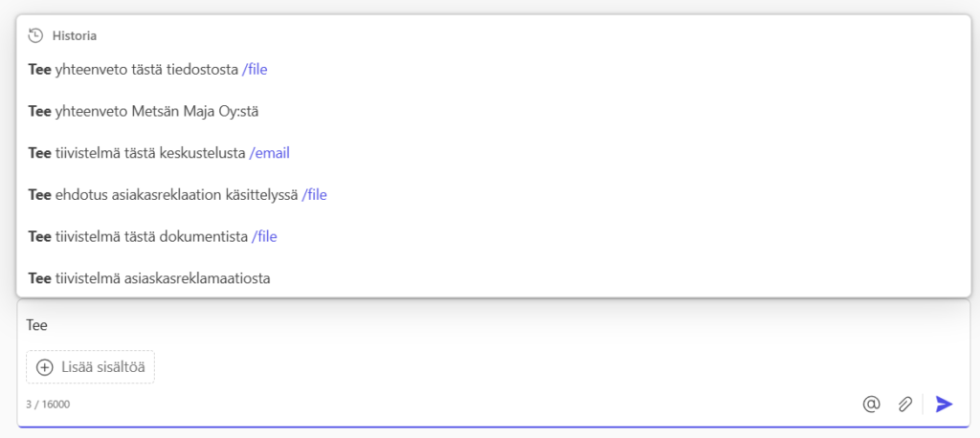Viewport: 980px width, 438px height.
Task: Attach a file with the paperclip icon
Action: pyautogui.click(x=904, y=405)
